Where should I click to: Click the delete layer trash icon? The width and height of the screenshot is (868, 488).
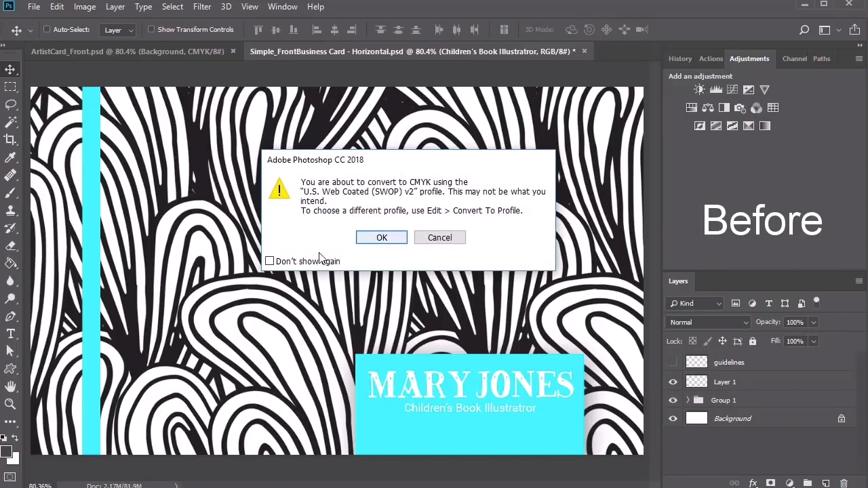tap(844, 483)
